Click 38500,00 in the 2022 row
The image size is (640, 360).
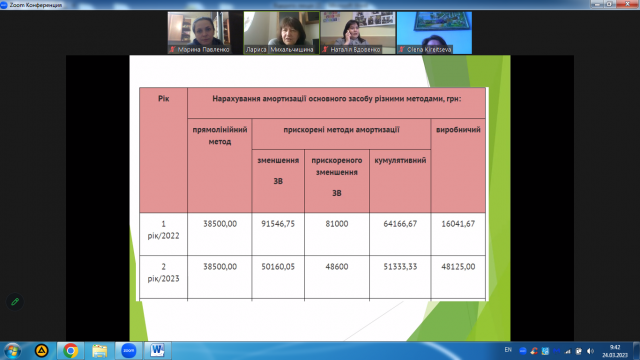220,224
